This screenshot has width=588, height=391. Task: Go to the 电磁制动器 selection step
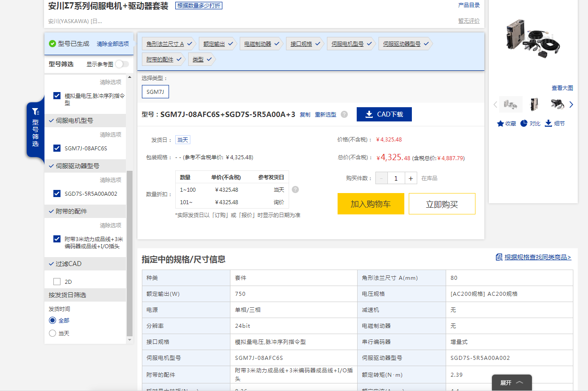tap(262, 44)
